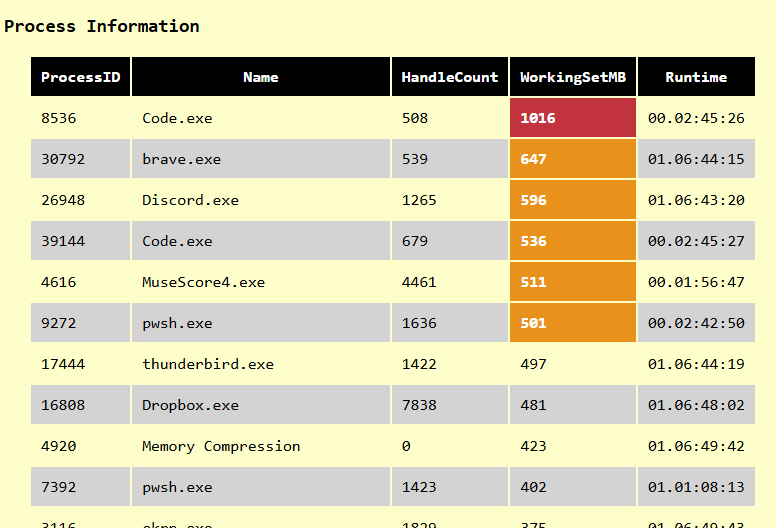Select process ID 39144 cell
776x528 pixels.
[x=81, y=241]
